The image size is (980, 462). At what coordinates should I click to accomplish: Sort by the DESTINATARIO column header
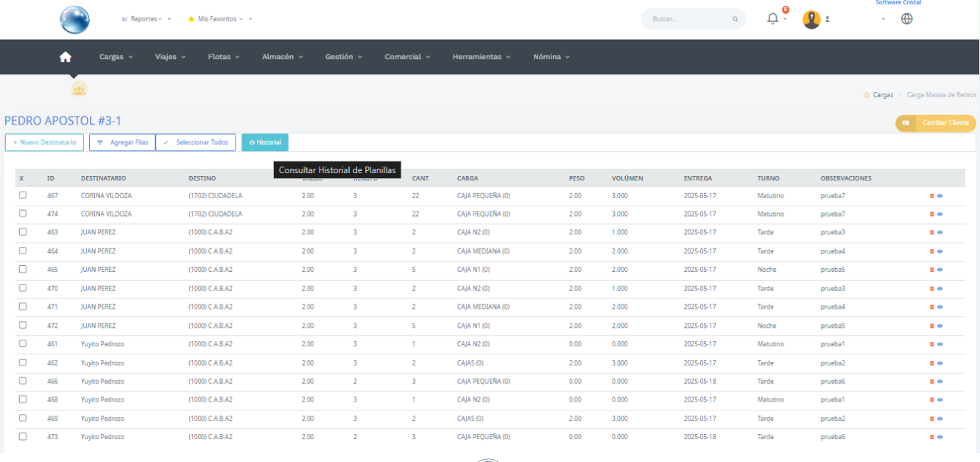click(x=103, y=178)
